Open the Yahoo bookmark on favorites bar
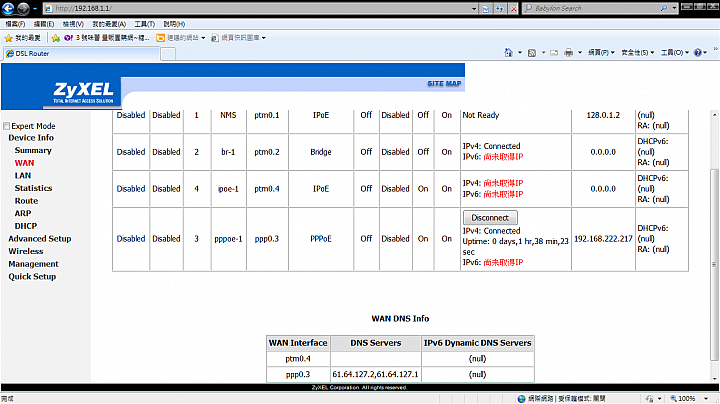Image resolution: width=720 pixels, height=404 pixels. pyautogui.click(x=107, y=38)
